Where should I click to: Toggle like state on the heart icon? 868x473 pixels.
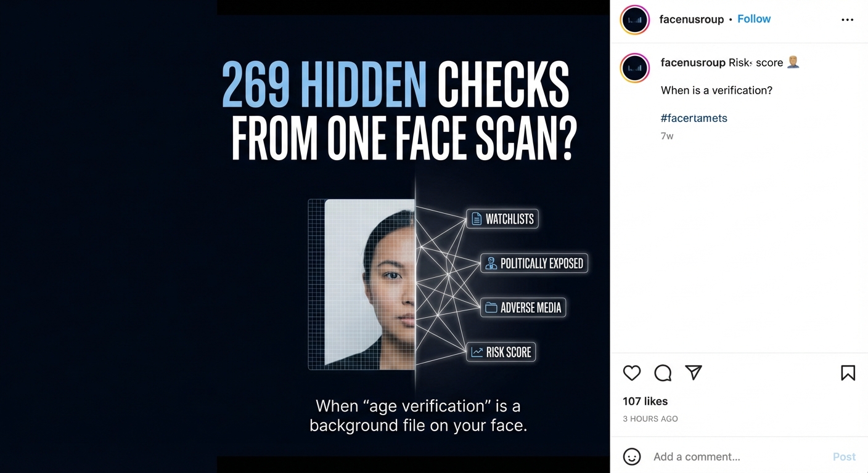click(631, 373)
